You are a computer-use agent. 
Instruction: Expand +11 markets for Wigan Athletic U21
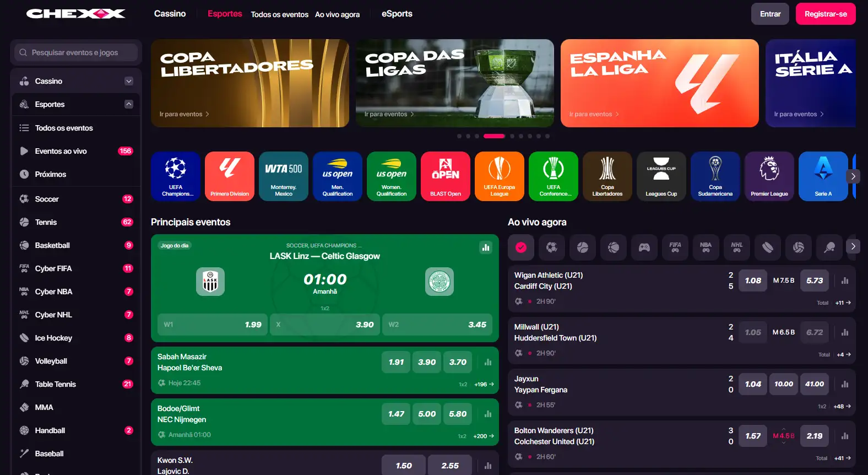(x=843, y=303)
